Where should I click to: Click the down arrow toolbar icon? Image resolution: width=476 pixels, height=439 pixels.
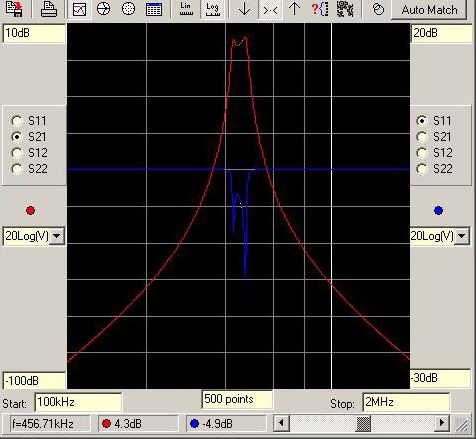[x=244, y=9]
